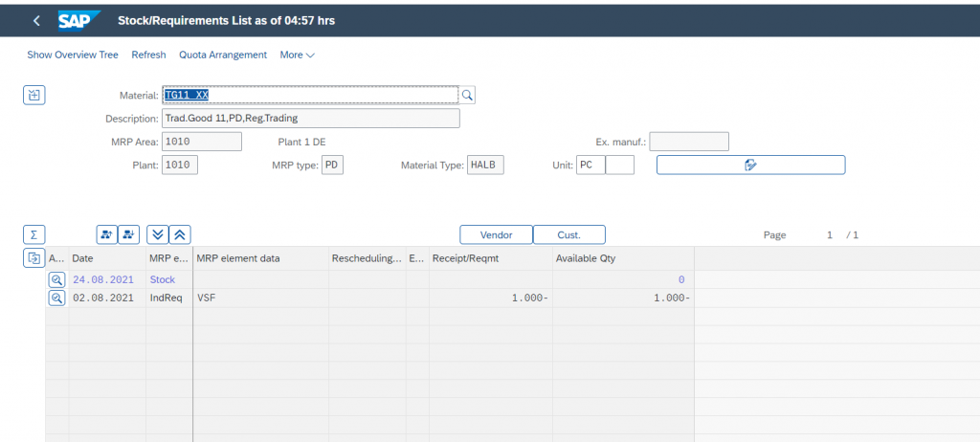Screen dimensions: 980x442
Task: Click the Stock MRP element cell
Action: tap(168, 279)
